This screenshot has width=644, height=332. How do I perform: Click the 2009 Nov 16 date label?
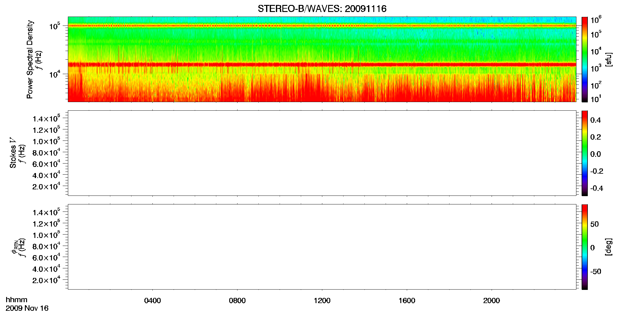(x=27, y=308)
